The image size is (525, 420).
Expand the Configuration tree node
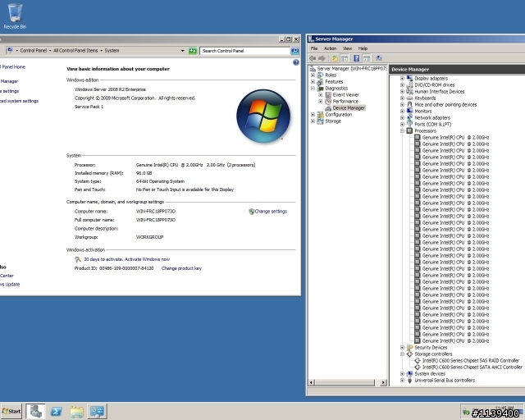313,115
